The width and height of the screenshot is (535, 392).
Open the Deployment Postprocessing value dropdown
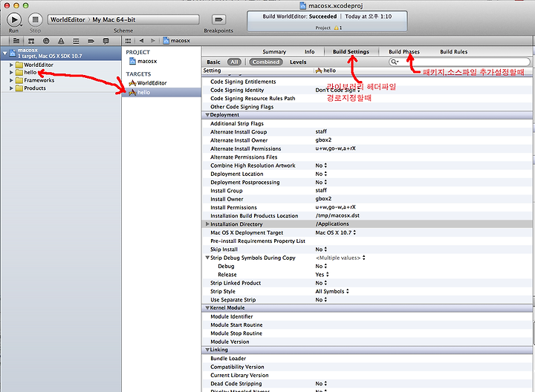pyautogui.click(x=321, y=183)
